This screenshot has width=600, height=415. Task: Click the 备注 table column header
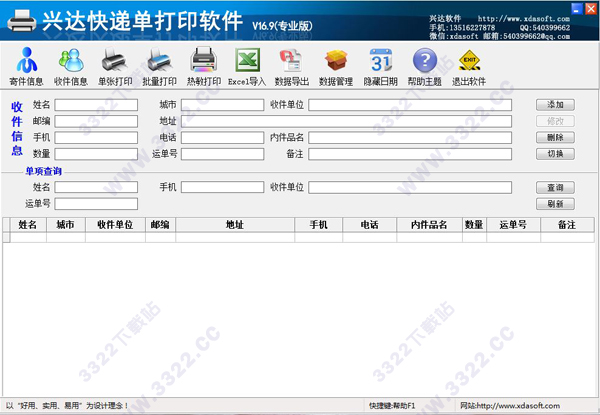(567, 225)
